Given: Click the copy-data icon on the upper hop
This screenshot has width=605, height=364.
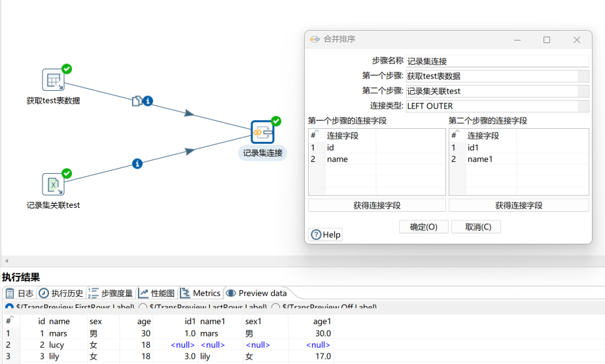Looking at the screenshot, I should tap(137, 101).
